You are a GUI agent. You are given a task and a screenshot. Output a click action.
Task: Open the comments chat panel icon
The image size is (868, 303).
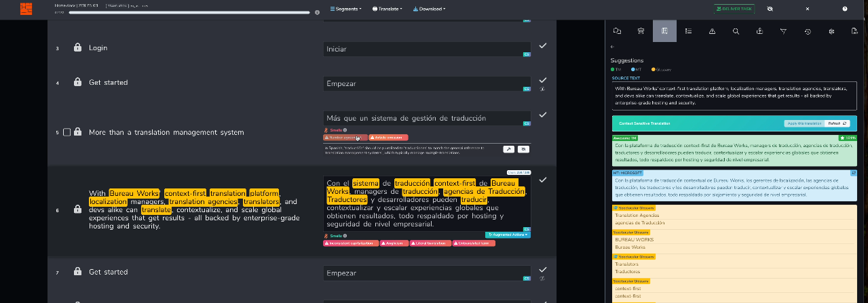[x=617, y=31]
